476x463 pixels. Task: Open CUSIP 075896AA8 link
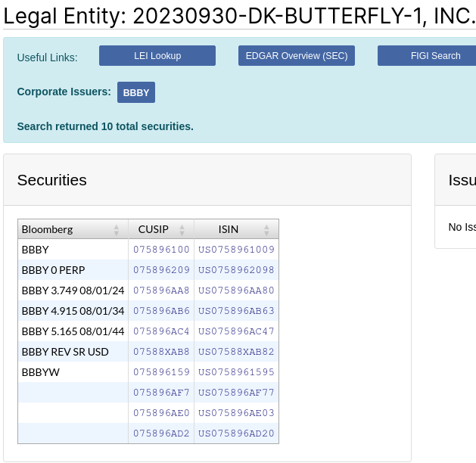point(161,291)
